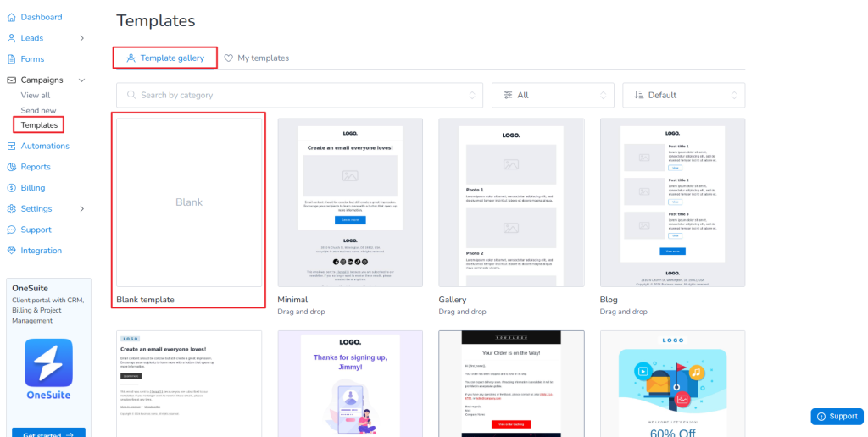Click the floating Support button
868x437 pixels.
[837, 417]
